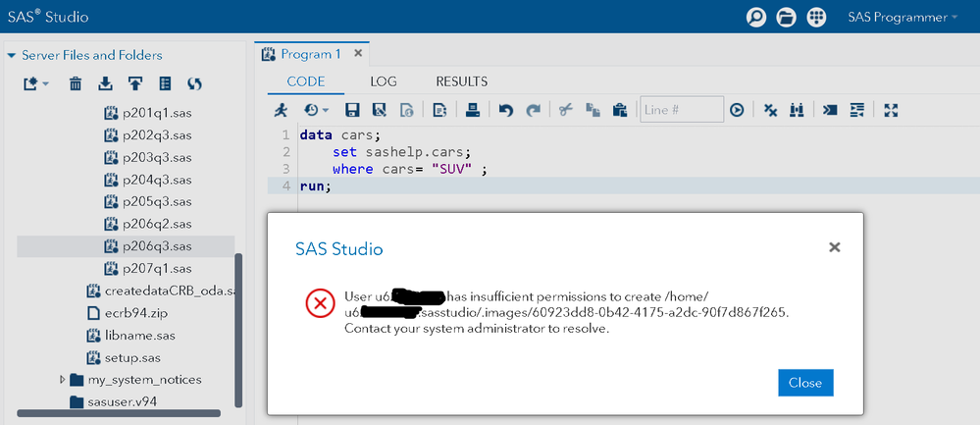Click the Print icon in code toolbar
980x425 pixels.
pos(473,110)
